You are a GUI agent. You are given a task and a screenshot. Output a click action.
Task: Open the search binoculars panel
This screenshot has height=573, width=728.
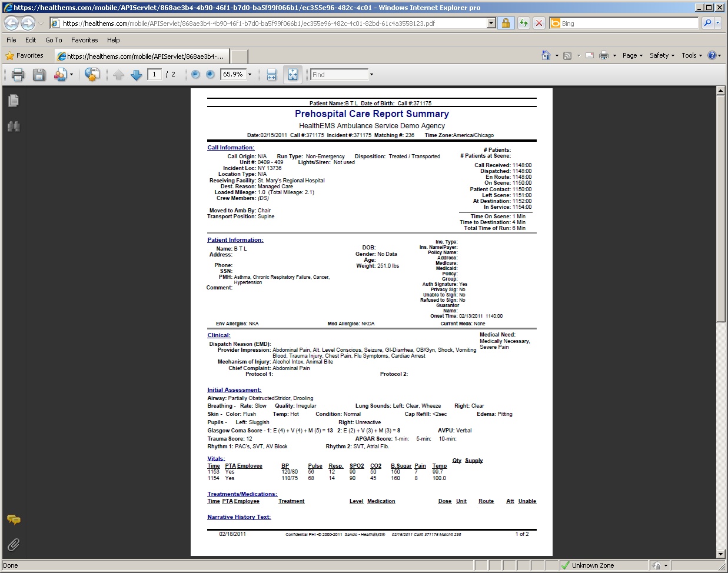coord(14,126)
